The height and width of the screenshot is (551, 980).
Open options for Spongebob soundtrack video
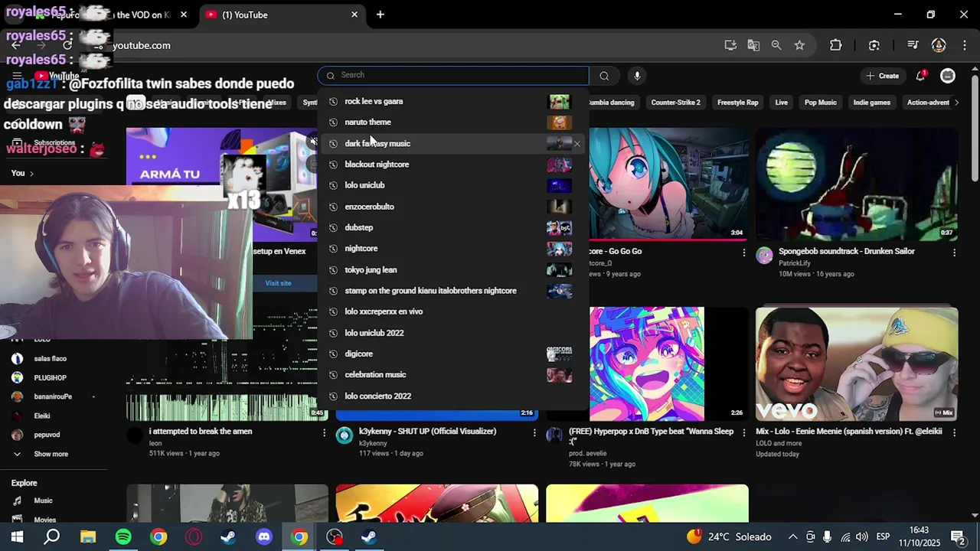point(954,253)
